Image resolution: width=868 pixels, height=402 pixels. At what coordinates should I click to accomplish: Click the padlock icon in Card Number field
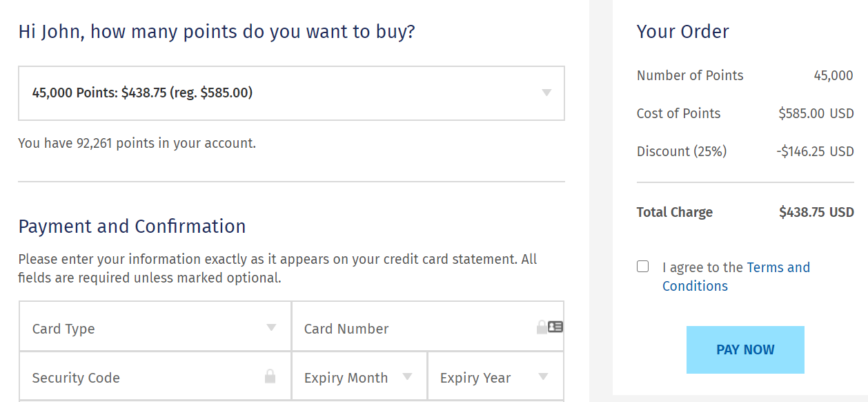tap(542, 327)
